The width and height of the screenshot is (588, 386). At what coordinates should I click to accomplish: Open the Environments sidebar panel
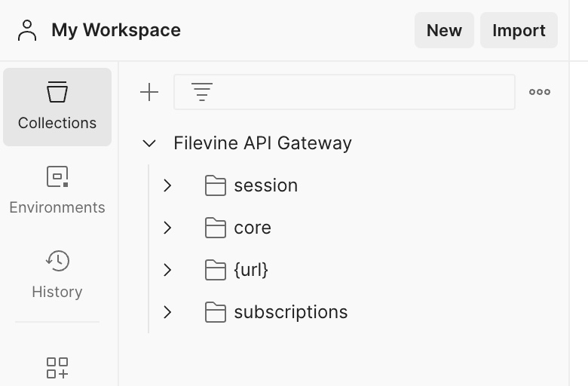point(57,191)
